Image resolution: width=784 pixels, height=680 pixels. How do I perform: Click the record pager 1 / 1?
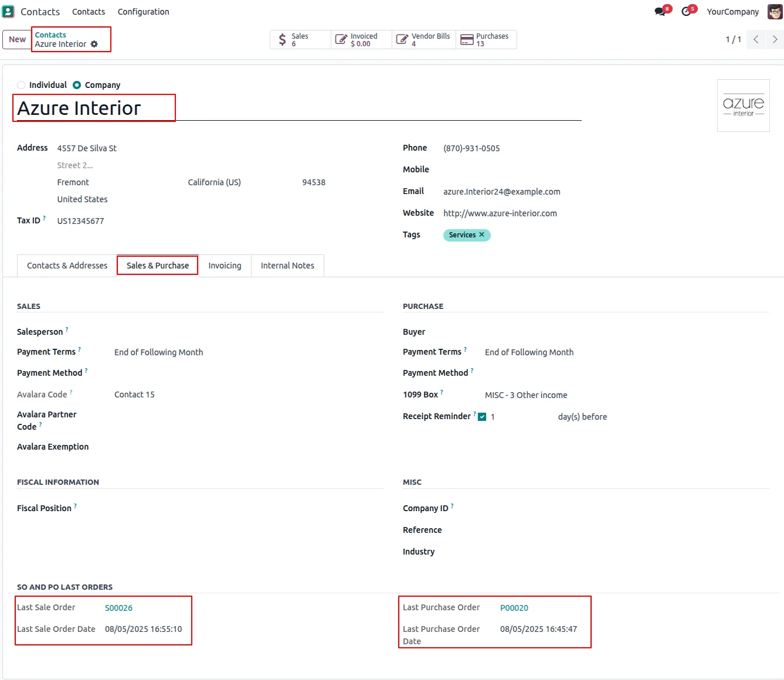733,39
